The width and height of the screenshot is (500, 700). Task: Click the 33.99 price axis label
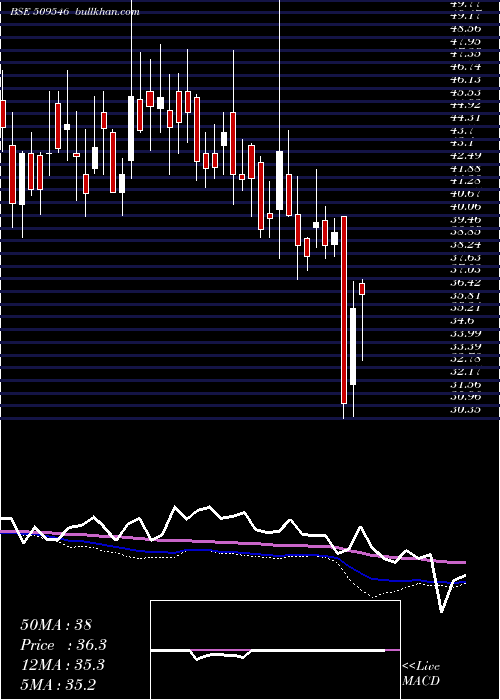click(x=465, y=333)
